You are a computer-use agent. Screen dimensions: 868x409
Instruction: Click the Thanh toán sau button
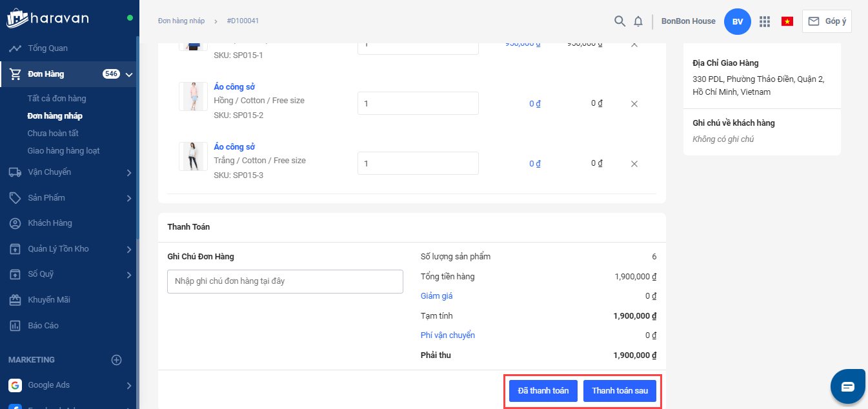pyautogui.click(x=620, y=391)
